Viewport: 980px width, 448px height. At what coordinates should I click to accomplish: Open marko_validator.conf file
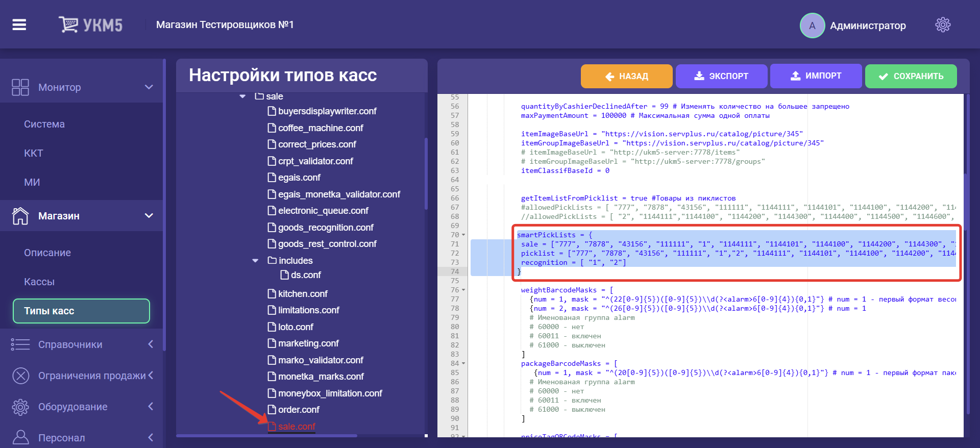[321, 360]
